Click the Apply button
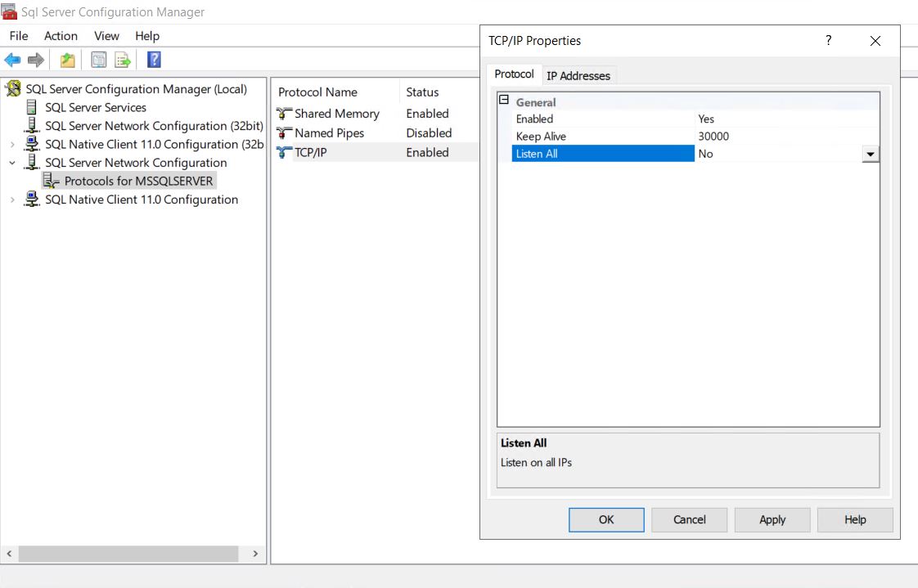Viewport: 918px width, 588px height. [x=772, y=519]
